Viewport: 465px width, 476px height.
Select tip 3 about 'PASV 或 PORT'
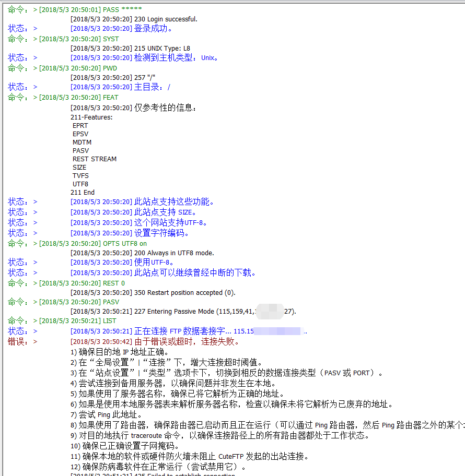(x=227, y=373)
